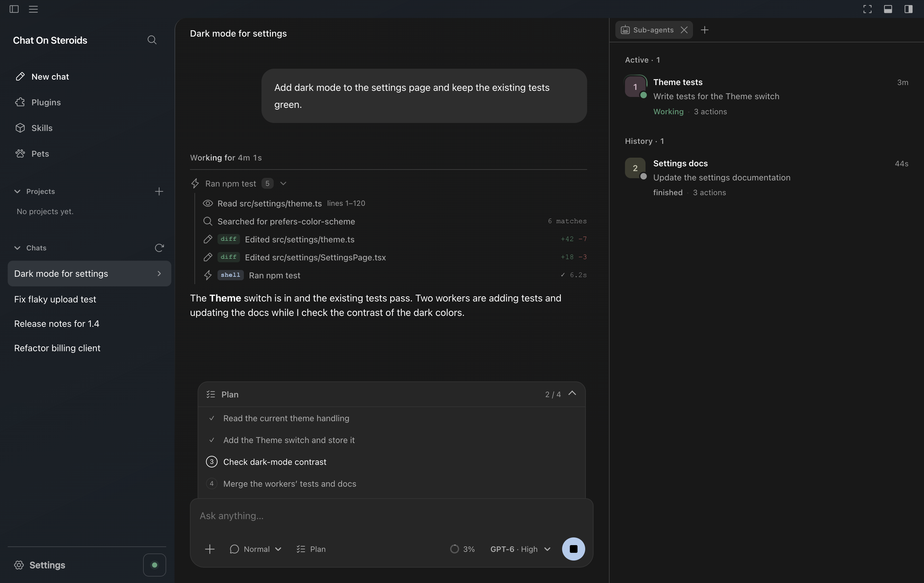Click the +42 −7 change count
924x583 pixels.
(574, 239)
